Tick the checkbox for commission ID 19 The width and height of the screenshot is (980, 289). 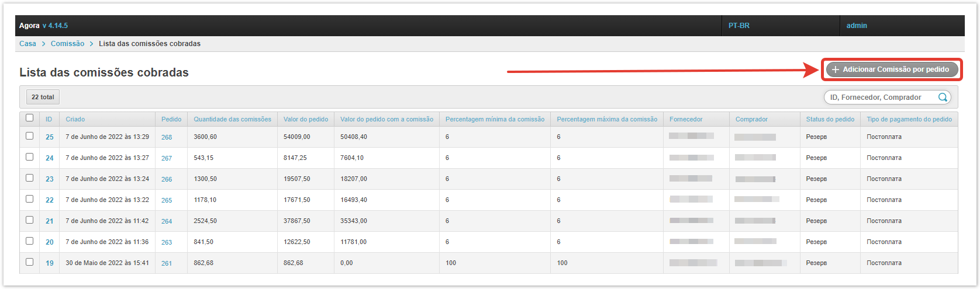tap(30, 262)
